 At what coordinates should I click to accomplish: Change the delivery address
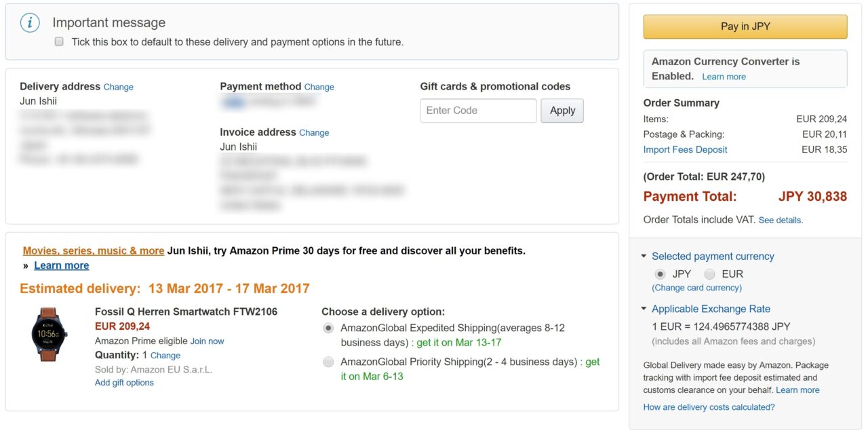click(x=118, y=87)
